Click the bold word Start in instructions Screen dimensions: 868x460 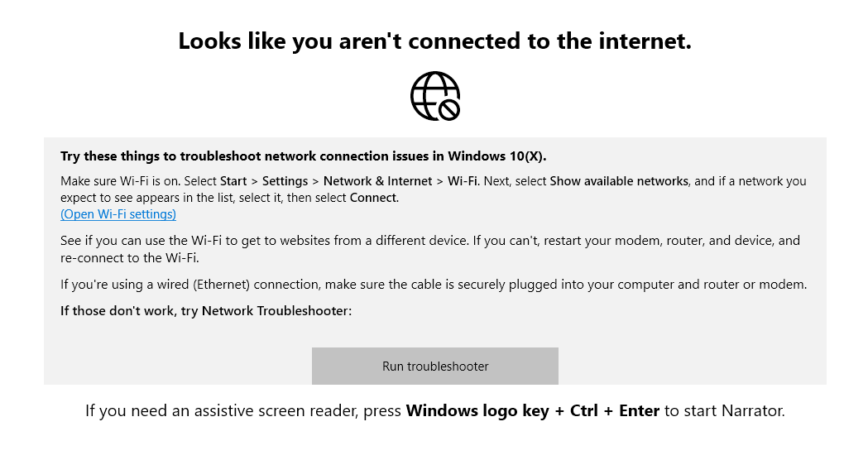[233, 181]
